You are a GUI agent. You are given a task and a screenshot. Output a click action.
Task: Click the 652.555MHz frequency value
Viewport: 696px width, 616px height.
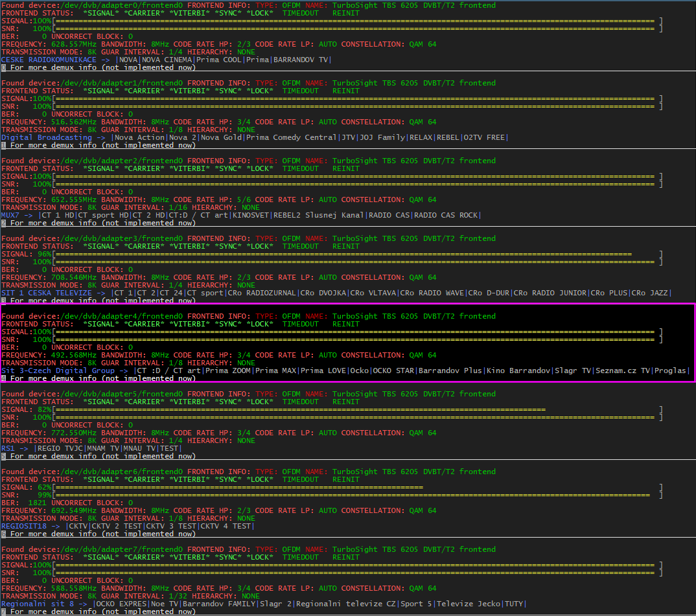(74, 200)
